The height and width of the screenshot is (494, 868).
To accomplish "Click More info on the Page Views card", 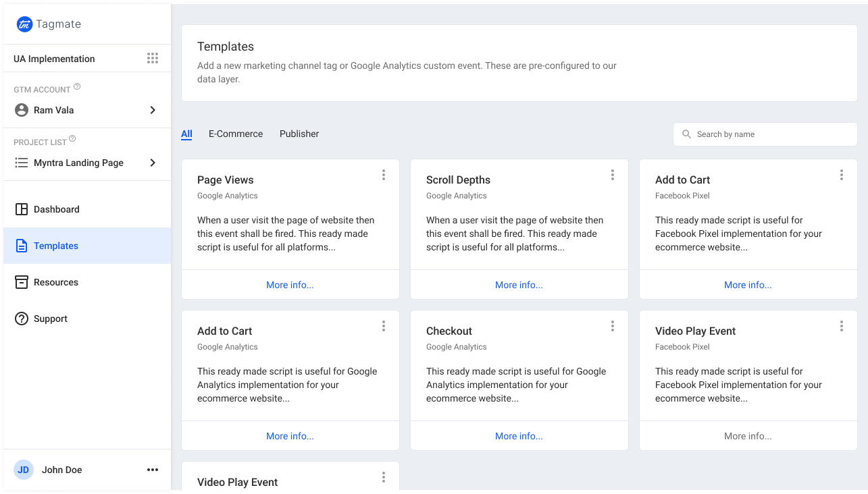I will pos(290,285).
